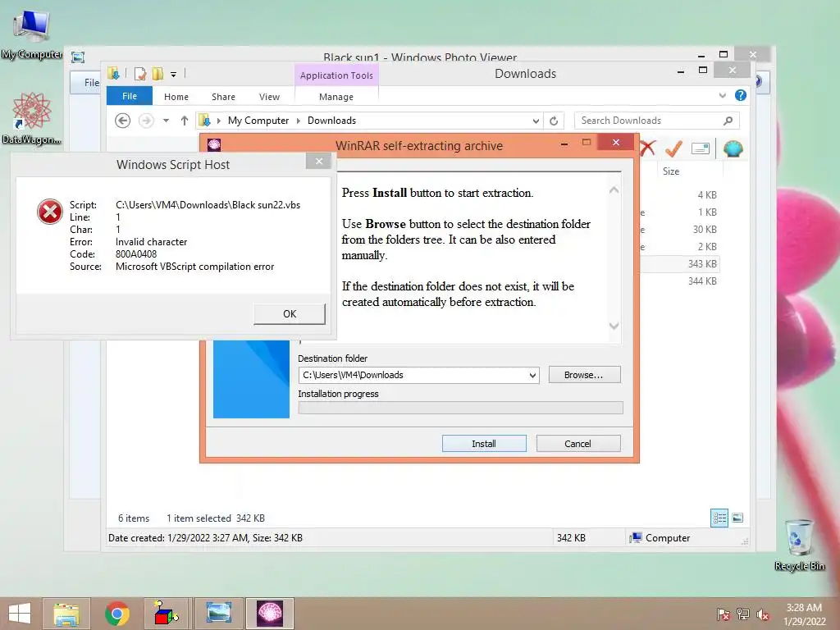840x630 pixels.
Task: Open the Photo Viewer File menu
Action: (x=92, y=83)
